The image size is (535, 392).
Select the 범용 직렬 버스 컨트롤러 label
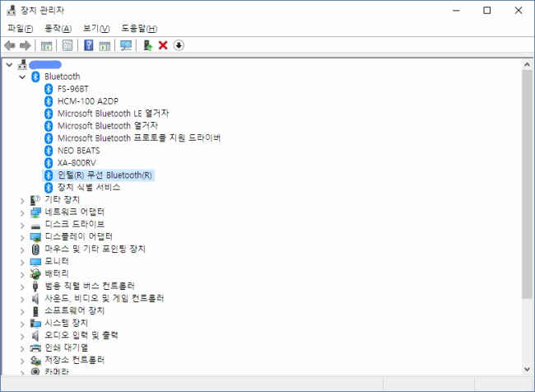(x=90, y=286)
